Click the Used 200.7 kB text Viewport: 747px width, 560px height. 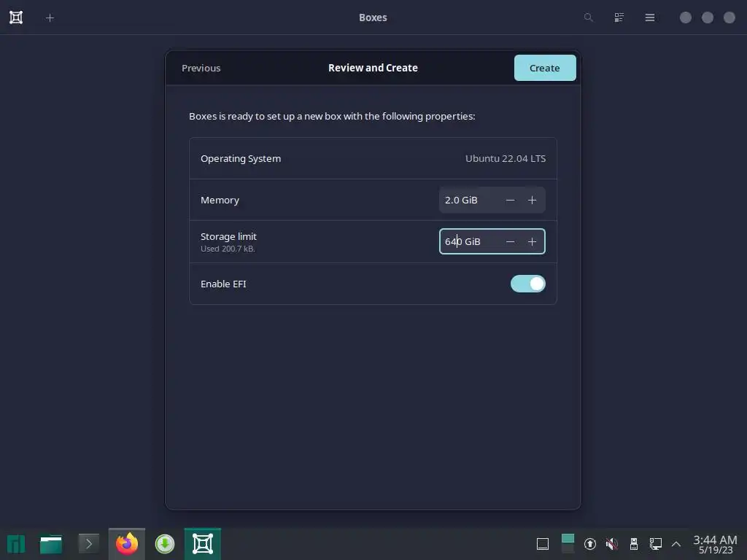[x=228, y=249]
